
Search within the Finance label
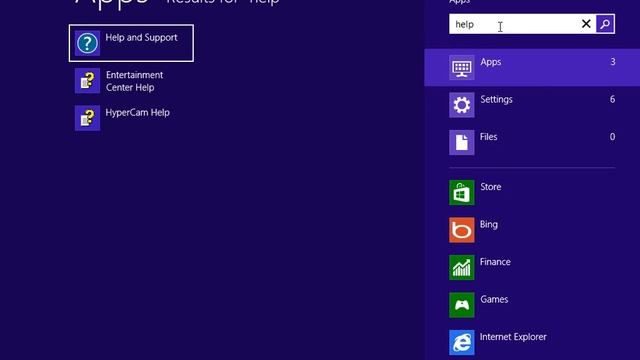point(495,262)
